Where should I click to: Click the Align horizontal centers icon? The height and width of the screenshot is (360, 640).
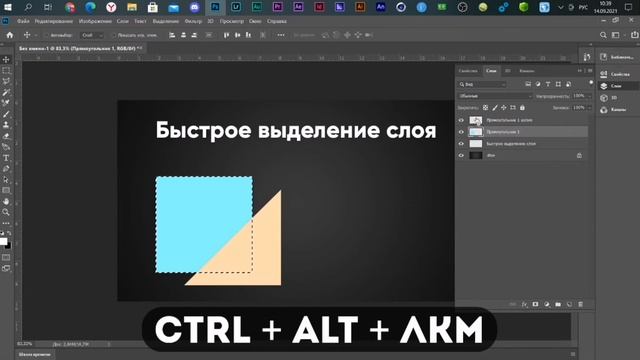click(183, 35)
